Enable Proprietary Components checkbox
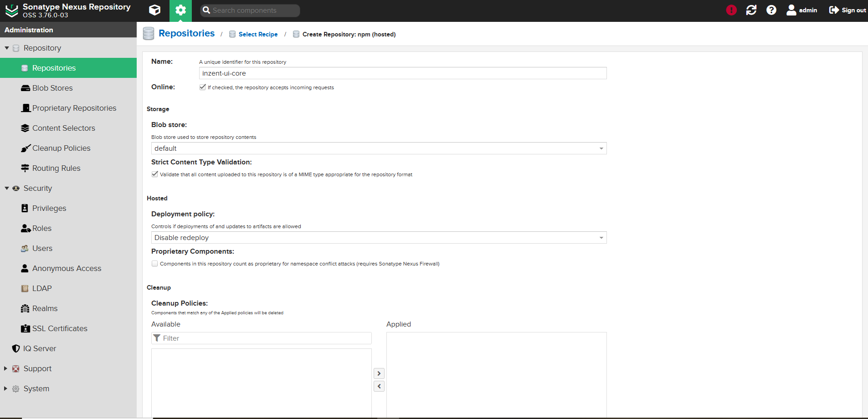Screen dimensions: 868x419 point(154,263)
